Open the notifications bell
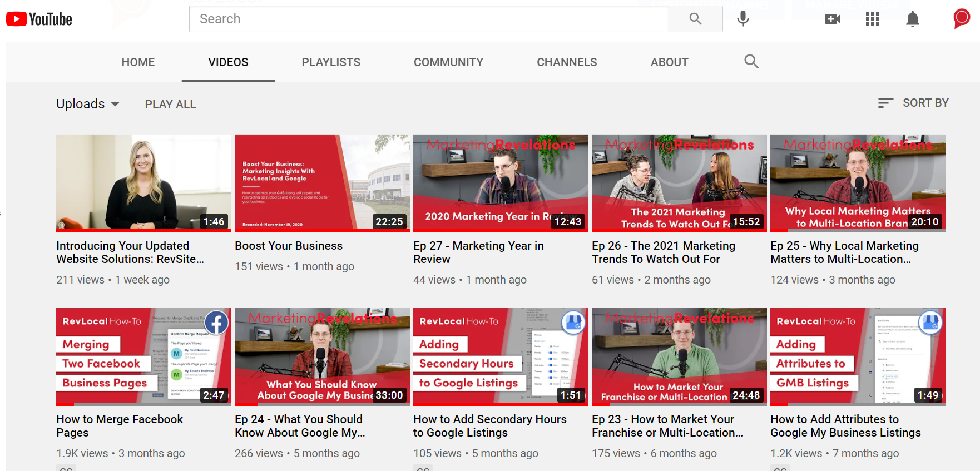980x471 pixels. (x=913, y=19)
